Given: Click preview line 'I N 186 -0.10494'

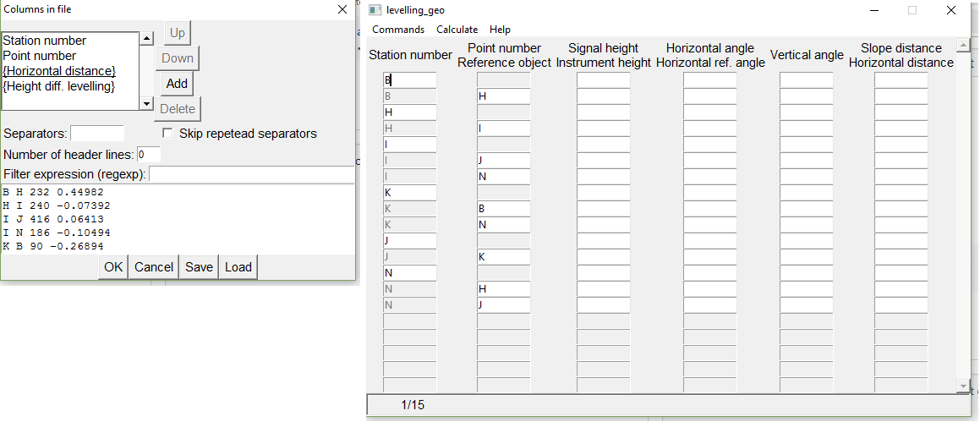Looking at the screenshot, I should pyautogui.click(x=57, y=233).
